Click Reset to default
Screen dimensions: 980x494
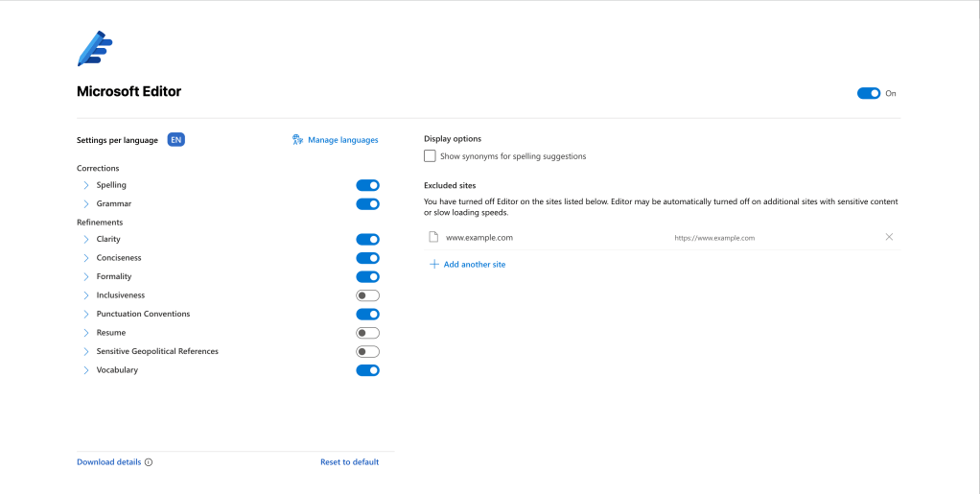[349, 462]
